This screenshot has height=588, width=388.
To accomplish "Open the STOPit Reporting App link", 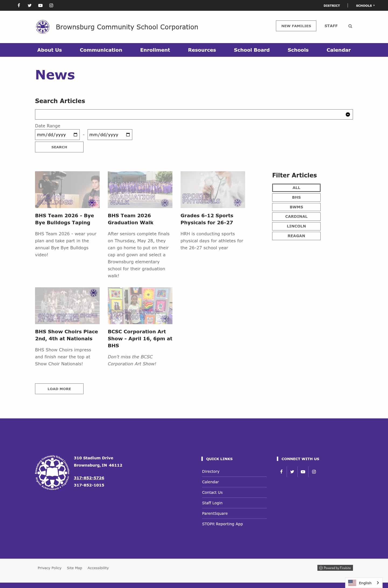I will tap(222, 524).
